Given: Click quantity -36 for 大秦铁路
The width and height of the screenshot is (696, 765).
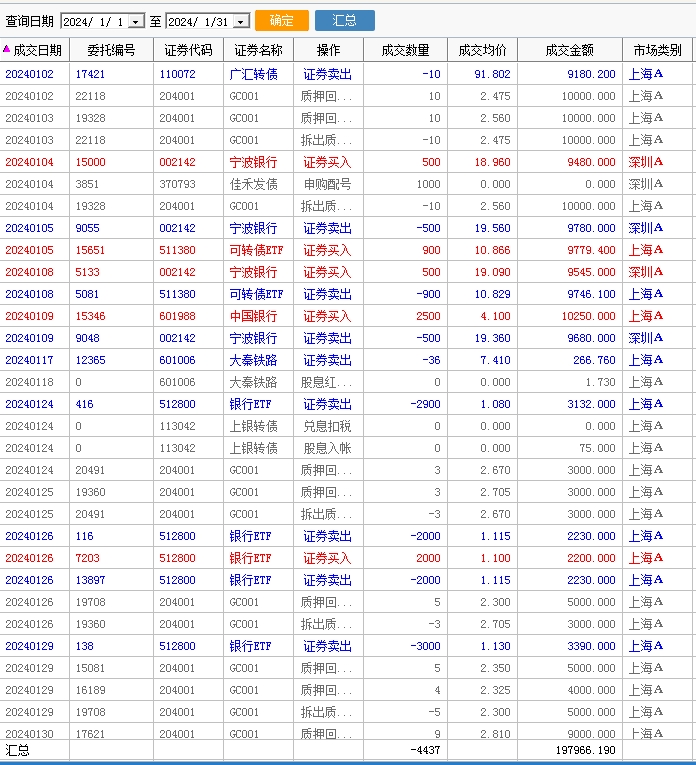Looking at the screenshot, I should click(x=431, y=360).
